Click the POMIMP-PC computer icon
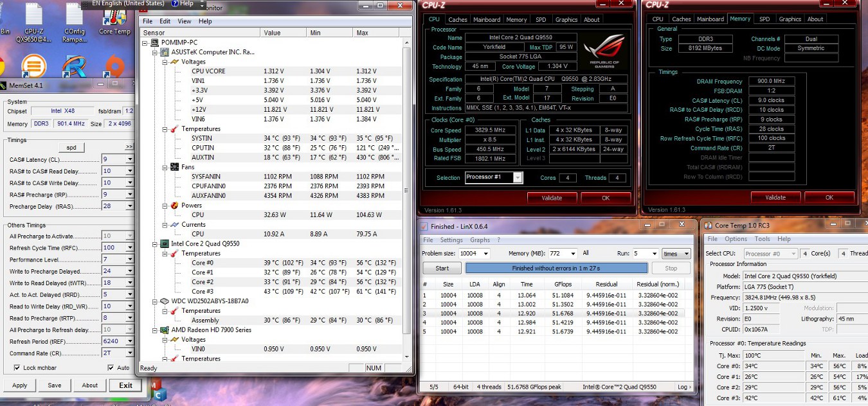Image resolution: width=868 pixels, height=406 pixels. click(154, 42)
